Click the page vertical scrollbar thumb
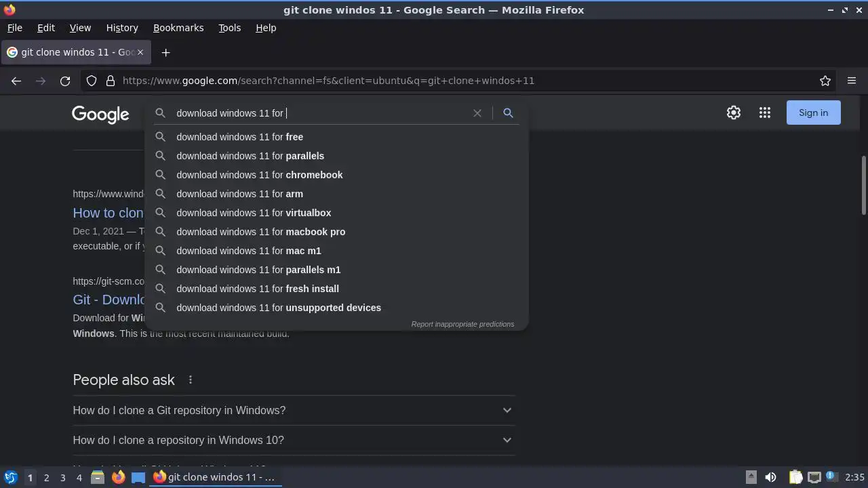The image size is (868, 488). coord(864,186)
